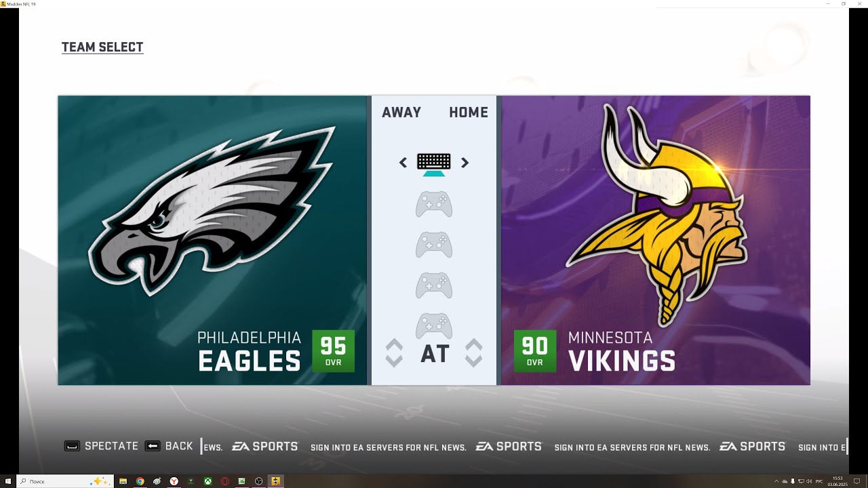This screenshot has height=488, width=868.
Task: Move keyboard to home side with right arrow
Action: coord(465,163)
